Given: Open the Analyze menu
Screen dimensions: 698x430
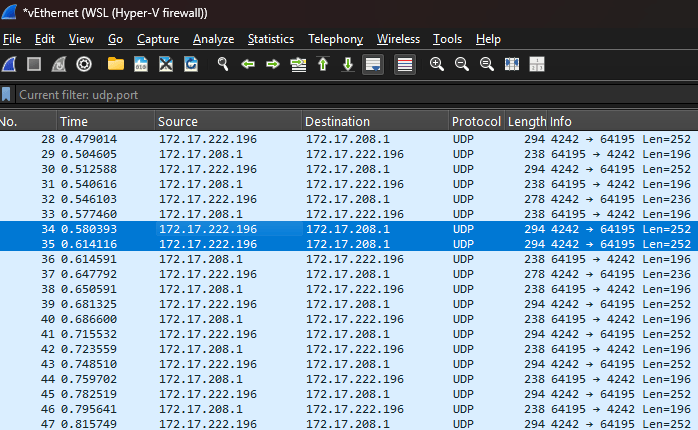Looking at the screenshot, I should pyautogui.click(x=213, y=39).
